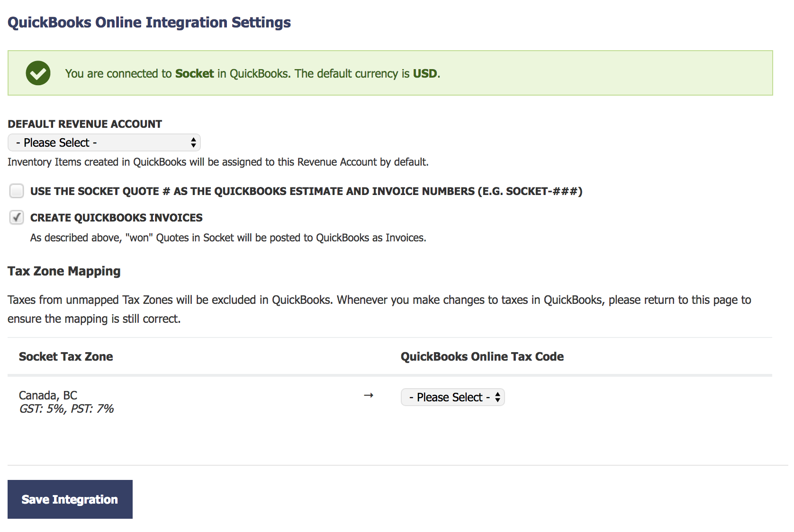Click the 'won' Quotes posted as Invoices description

click(x=228, y=238)
